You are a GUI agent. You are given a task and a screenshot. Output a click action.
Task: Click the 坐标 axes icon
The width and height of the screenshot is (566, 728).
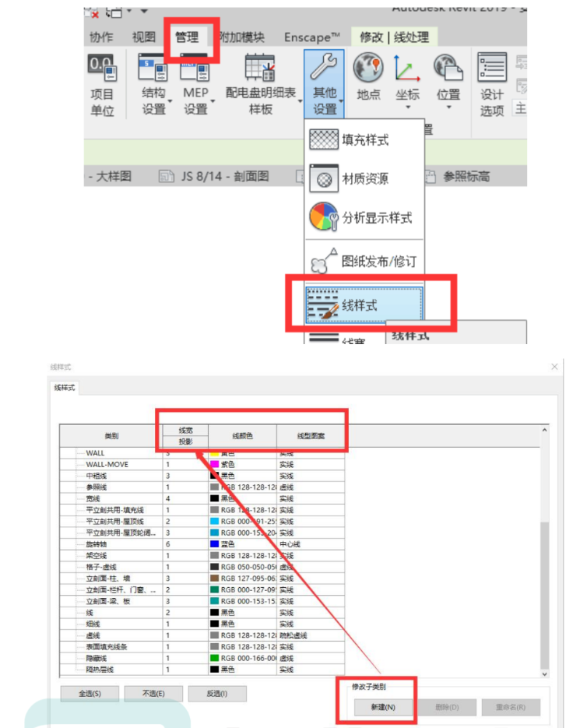[x=406, y=68]
